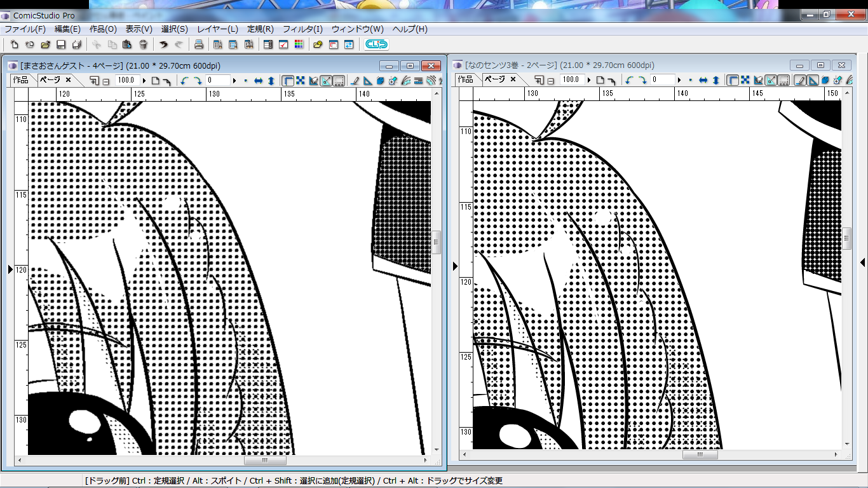Screen dimensions: 868x488
Task: Click left window's horizontal scrollbar thumb
Action: 265,460
